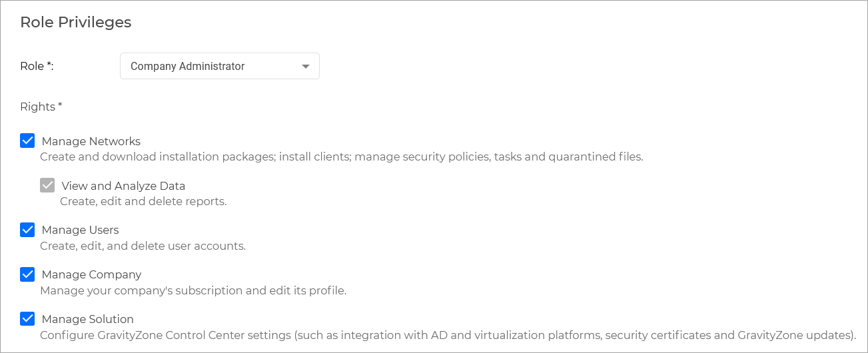Click the Role Privileges heading
The height and width of the screenshot is (353, 868).
(x=76, y=22)
